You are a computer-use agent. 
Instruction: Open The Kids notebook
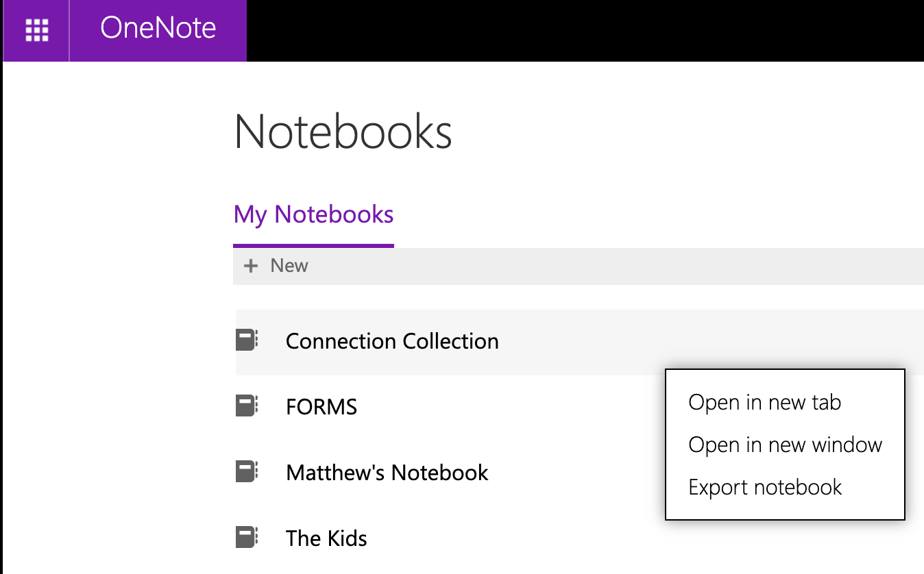coord(326,538)
